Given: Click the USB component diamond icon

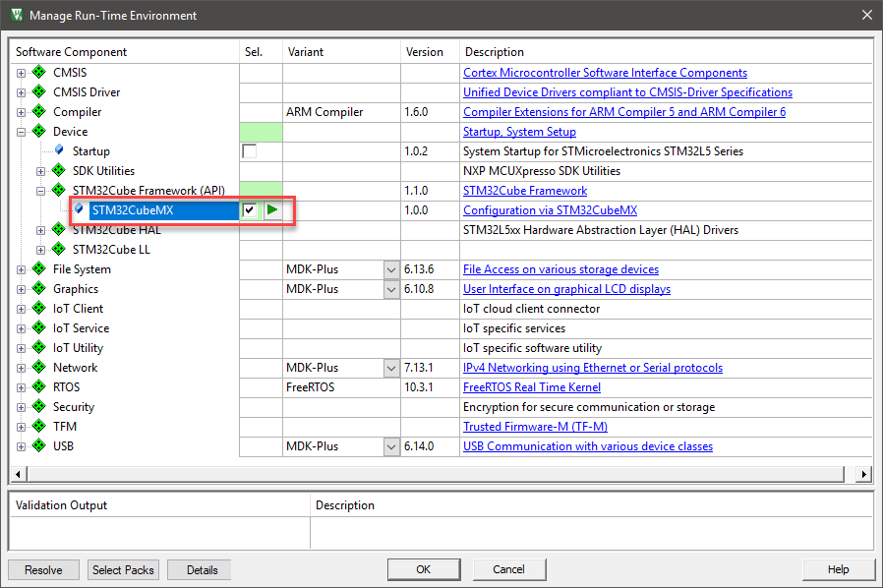Looking at the screenshot, I should click(39, 446).
